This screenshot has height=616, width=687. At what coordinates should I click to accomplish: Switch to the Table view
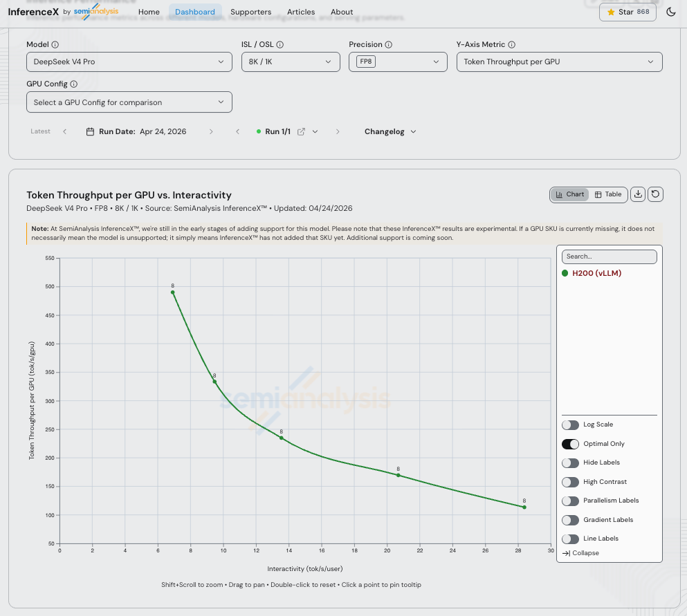click(608, 194)
